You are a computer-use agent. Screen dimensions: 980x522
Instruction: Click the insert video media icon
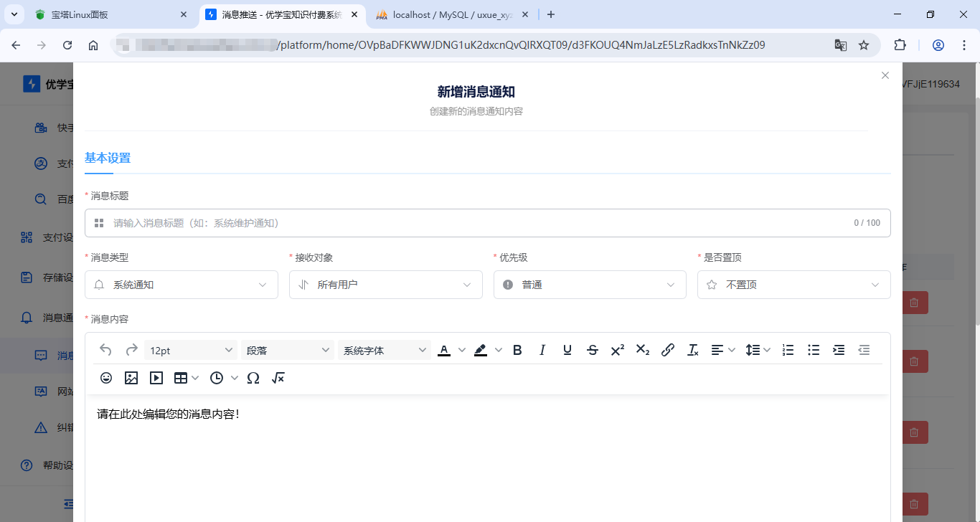(156, 378)
